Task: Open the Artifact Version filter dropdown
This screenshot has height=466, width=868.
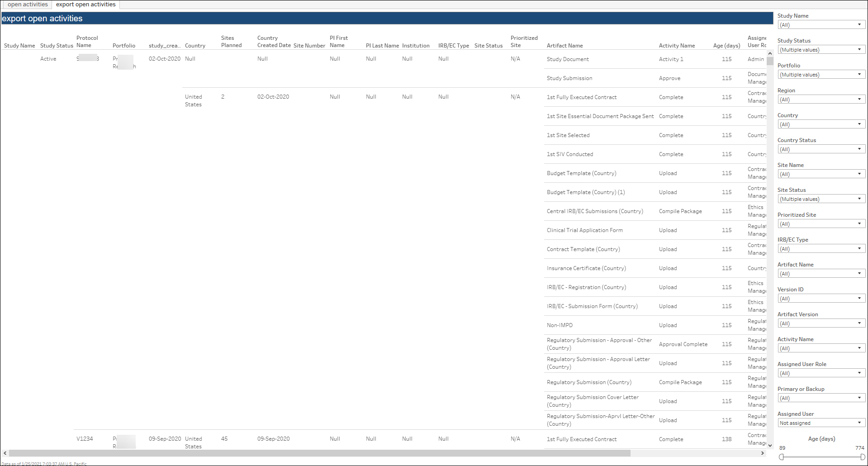Action: (x=821, y=323)
